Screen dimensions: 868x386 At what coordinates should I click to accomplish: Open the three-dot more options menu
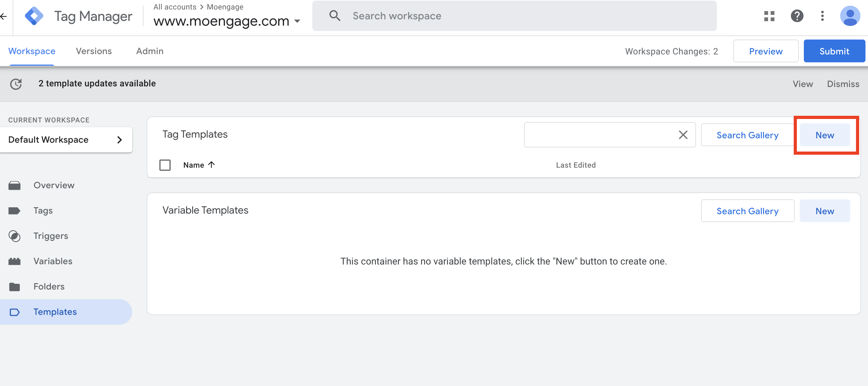pos(822,16)
